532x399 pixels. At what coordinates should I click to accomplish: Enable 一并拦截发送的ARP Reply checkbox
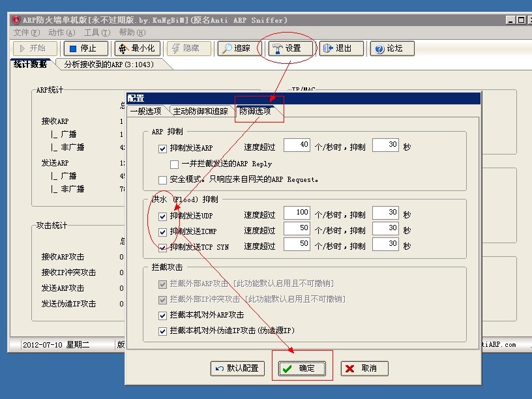(x=174, y=164)
